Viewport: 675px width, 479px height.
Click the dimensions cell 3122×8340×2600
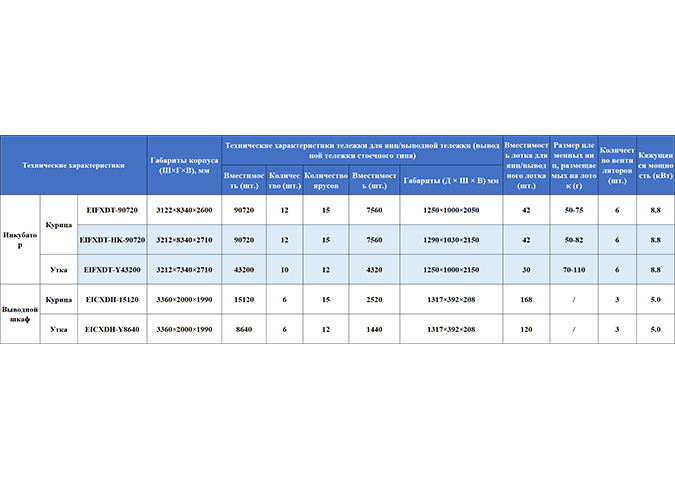184,210
